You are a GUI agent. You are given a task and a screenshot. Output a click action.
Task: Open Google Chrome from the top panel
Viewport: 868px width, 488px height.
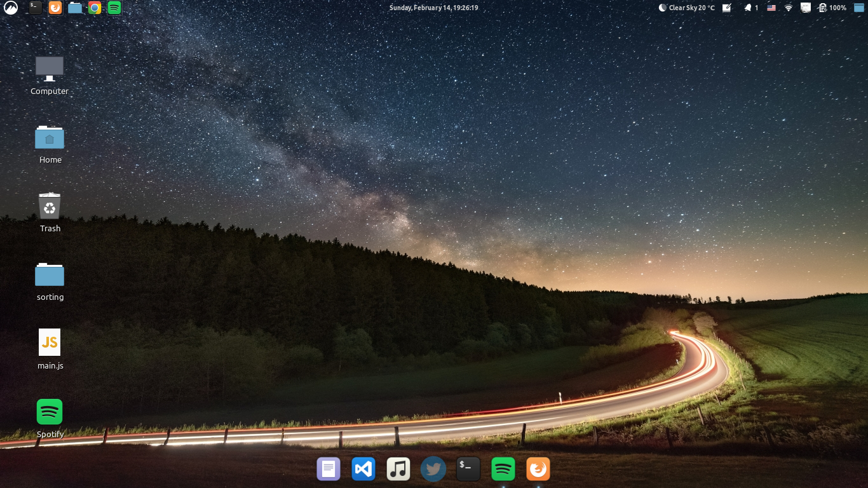pos(95,8)
